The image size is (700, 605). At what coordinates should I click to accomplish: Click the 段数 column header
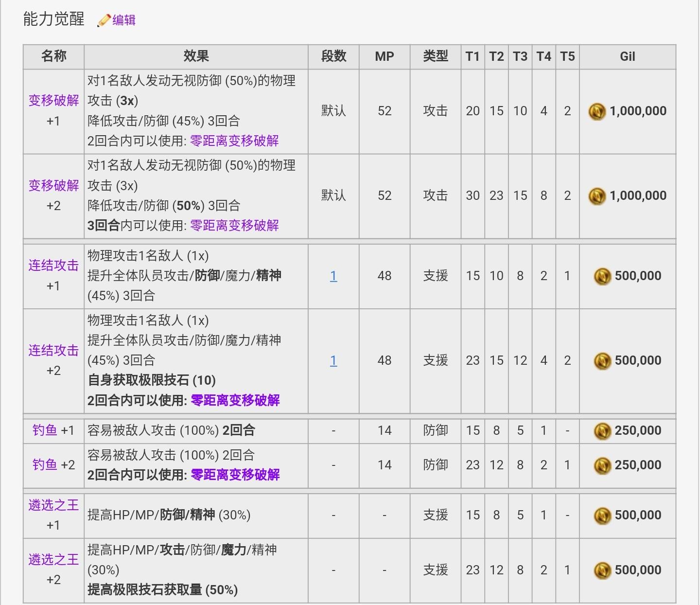333,56
